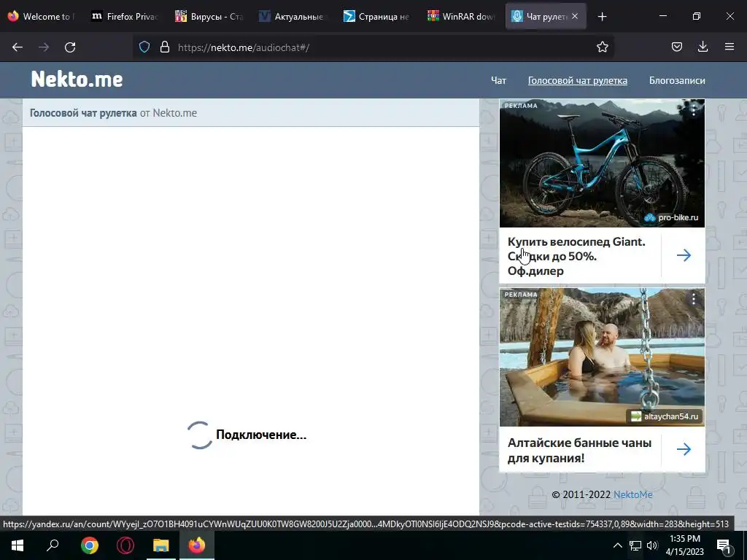
Task: Switch to the Актуальные tab
Action: 293,17
